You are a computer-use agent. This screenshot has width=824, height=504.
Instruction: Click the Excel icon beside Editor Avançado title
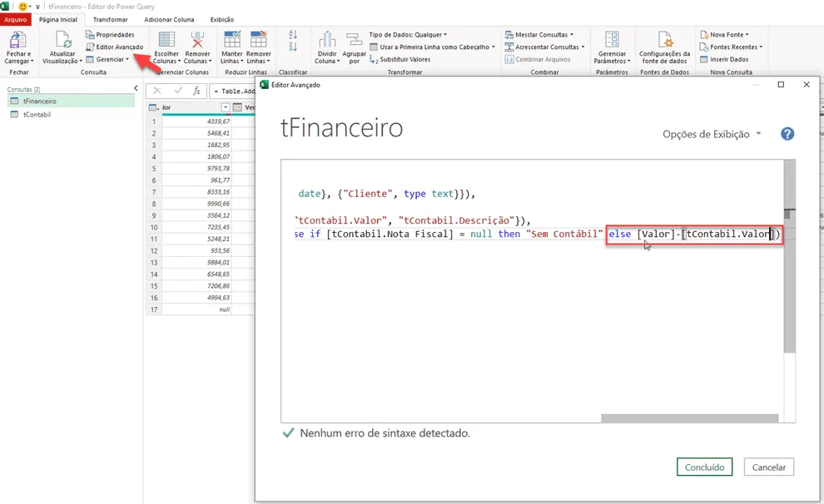(x=265, y=85)
